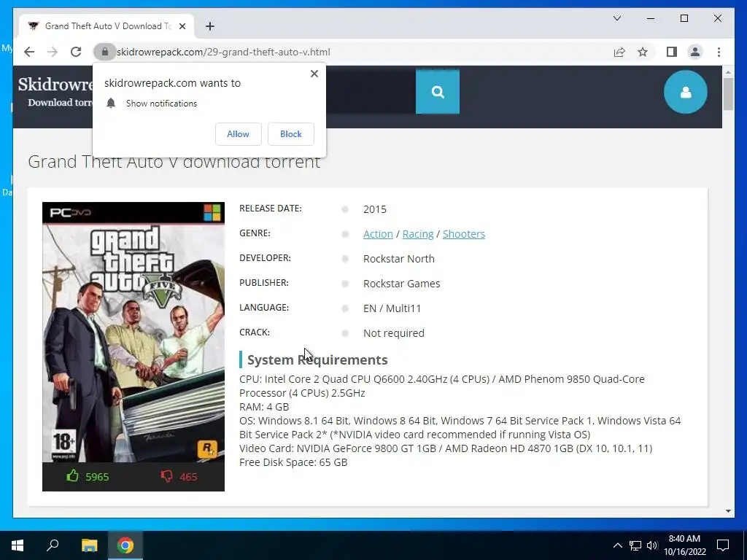Open the Windows Start menu
The height and width of the screenshot is (560, 747).
pos(18,545)
